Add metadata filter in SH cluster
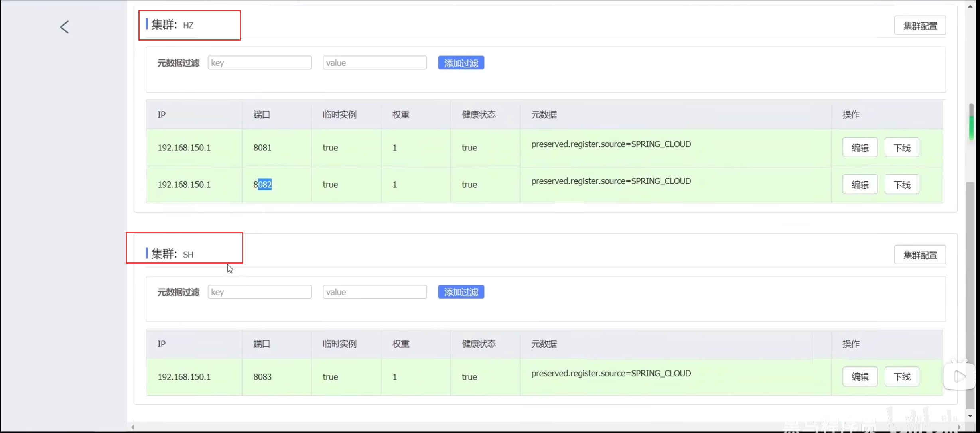Image resolution: width=980 pixels, height=433 pixels. pos(461,292)
